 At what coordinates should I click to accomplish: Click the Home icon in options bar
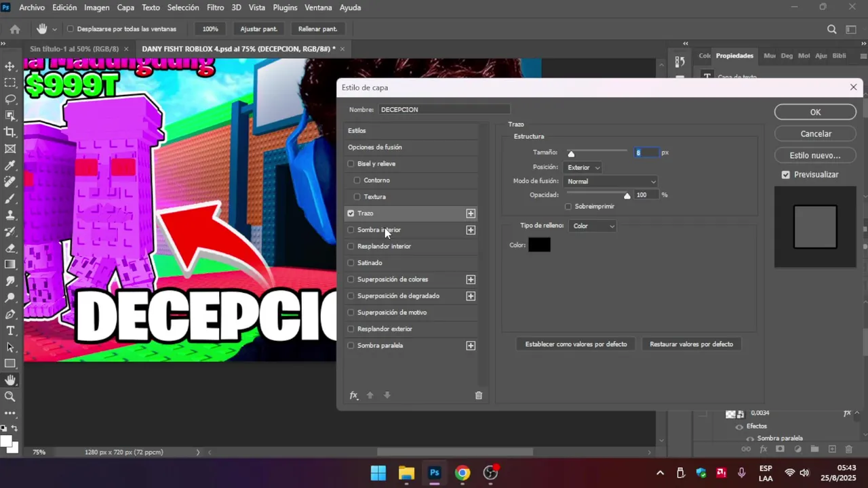[15, 29]
